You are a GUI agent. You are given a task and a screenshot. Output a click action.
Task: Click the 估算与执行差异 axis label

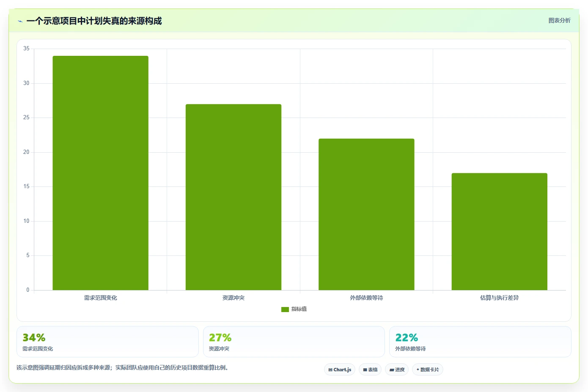pos(500,298)
